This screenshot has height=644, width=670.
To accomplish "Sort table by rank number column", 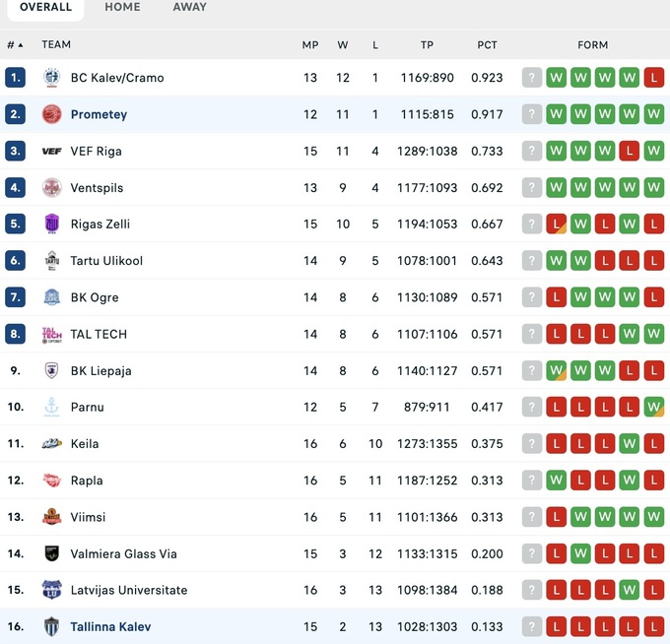I will click(x=15, y=45).
